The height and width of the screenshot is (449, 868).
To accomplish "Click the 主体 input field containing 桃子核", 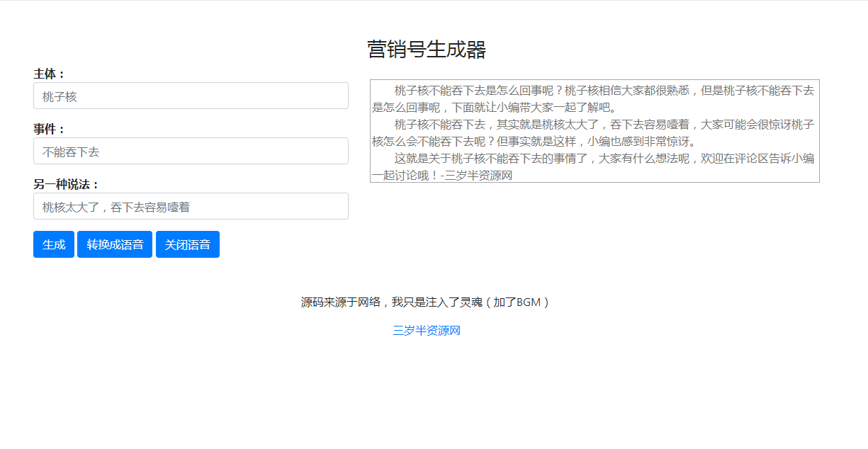I will 191,96.
